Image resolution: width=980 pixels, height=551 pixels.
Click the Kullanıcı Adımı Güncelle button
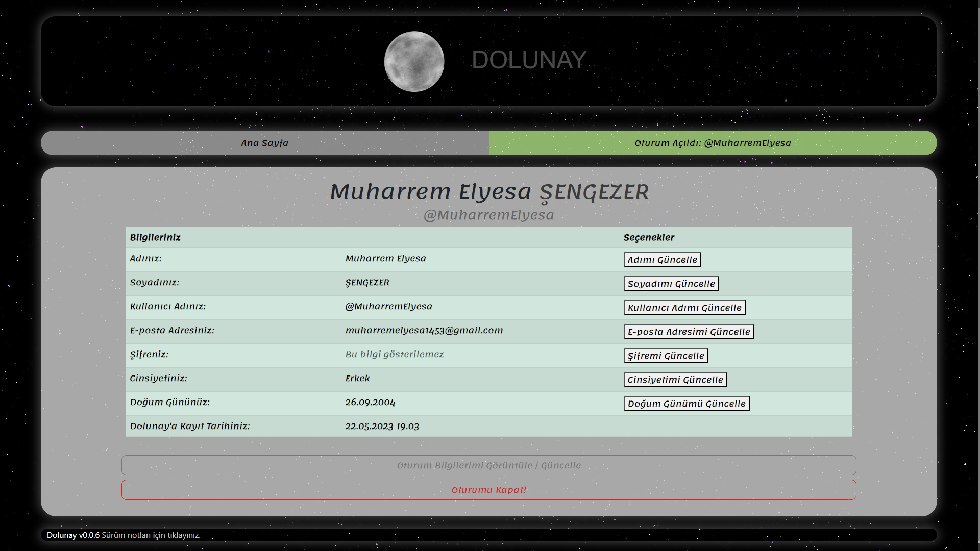pos(684,308)
